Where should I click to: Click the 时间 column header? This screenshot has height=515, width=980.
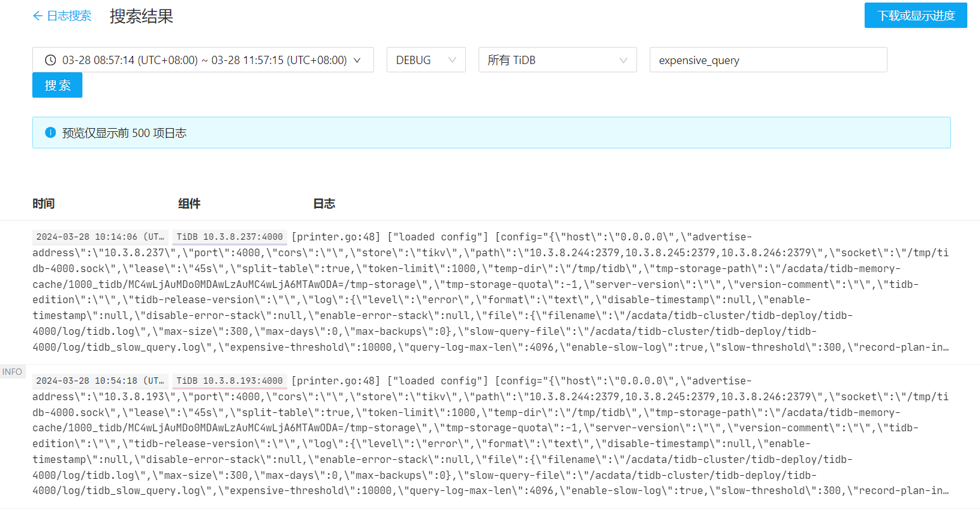44,204
